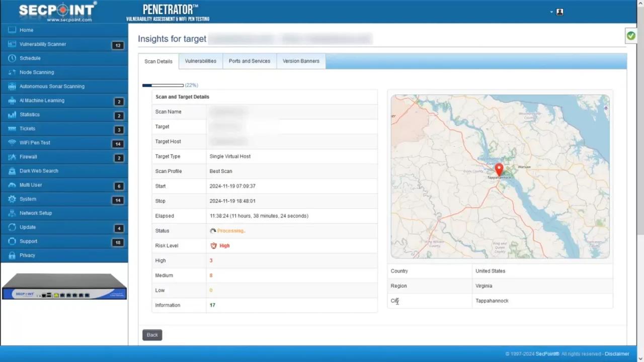
Task: Select the WiFi Pen Test sidebar icon
Action: 12,142
